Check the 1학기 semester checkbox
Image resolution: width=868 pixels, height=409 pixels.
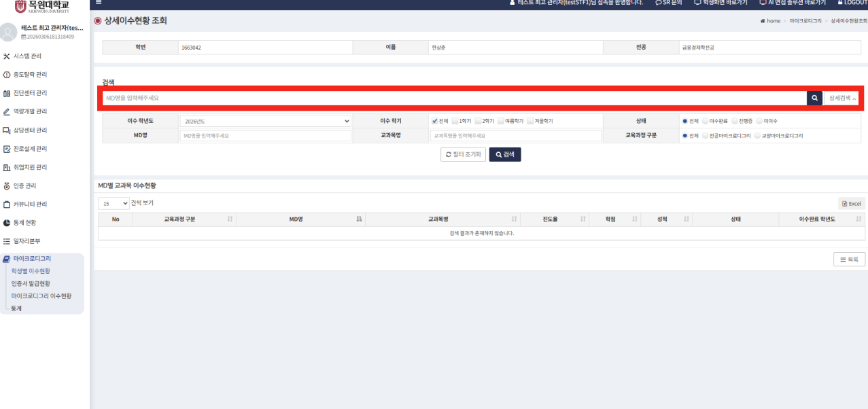455,121
